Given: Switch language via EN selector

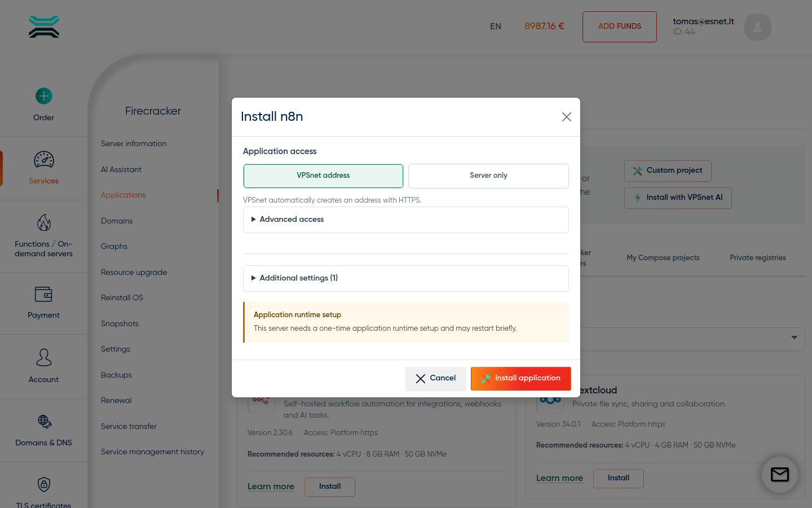Looking at the screenshot, I should tap(496, 27).
